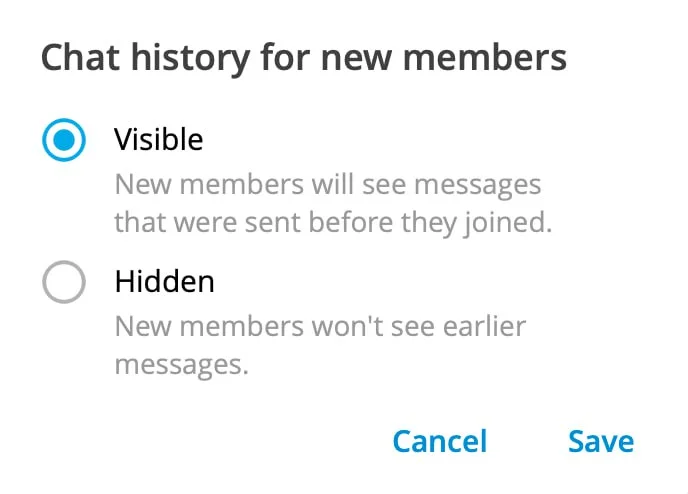688x494 pixels.
Task: Dismiss the dialog with Cancel
Action: (439, 441)
